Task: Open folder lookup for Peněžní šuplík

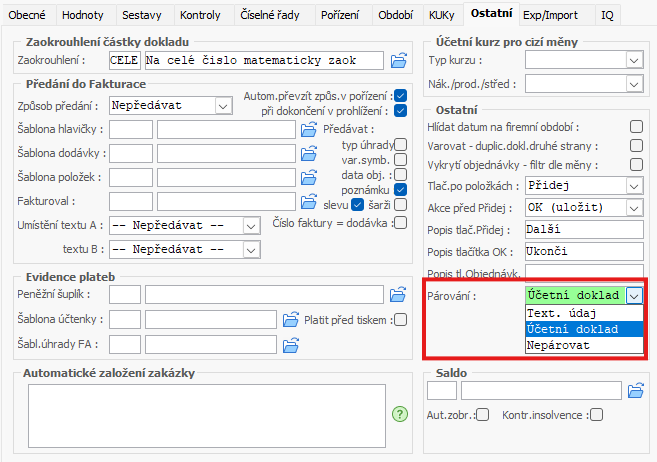Action: point(398,294)
